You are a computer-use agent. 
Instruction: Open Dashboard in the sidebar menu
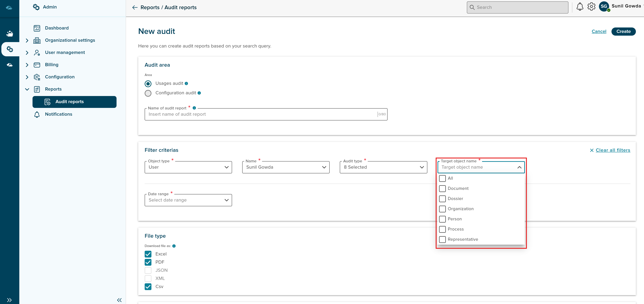57,28
